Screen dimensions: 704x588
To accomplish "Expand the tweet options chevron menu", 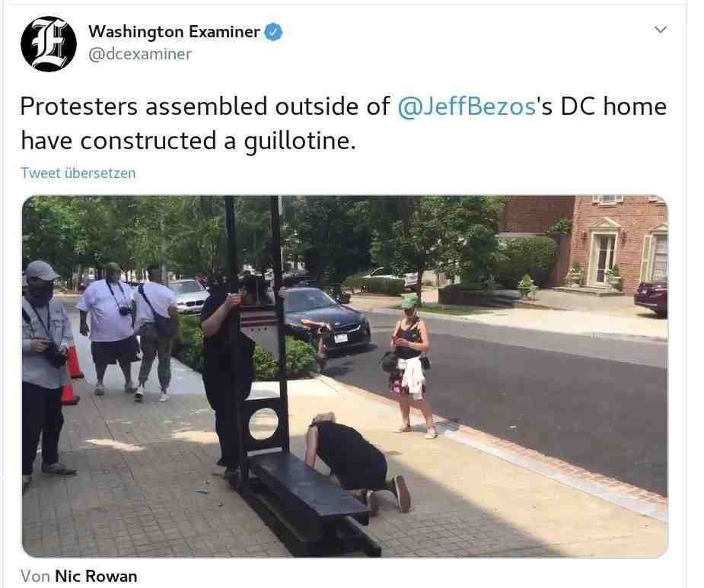I will tap(661, 30).
